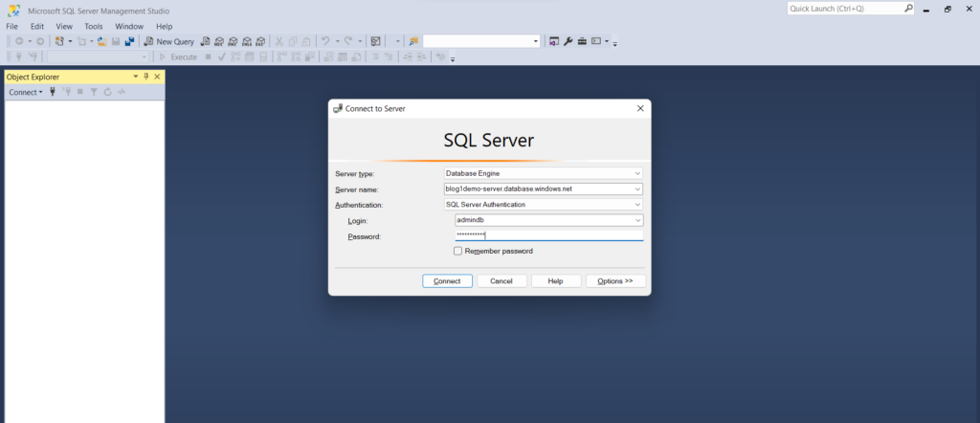The height and width of the screenshot is (423, 980).
Task: Click the Save All icon
Action: tap(129, 42)
